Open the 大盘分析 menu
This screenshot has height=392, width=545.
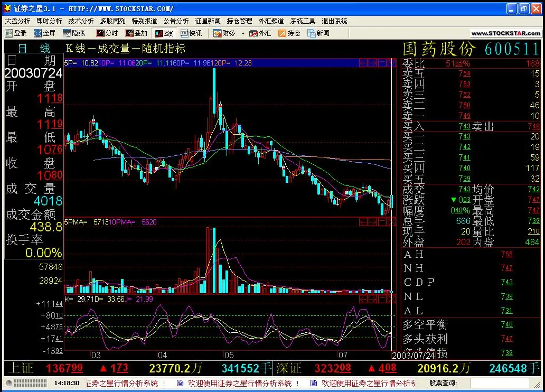click(18, 21)
